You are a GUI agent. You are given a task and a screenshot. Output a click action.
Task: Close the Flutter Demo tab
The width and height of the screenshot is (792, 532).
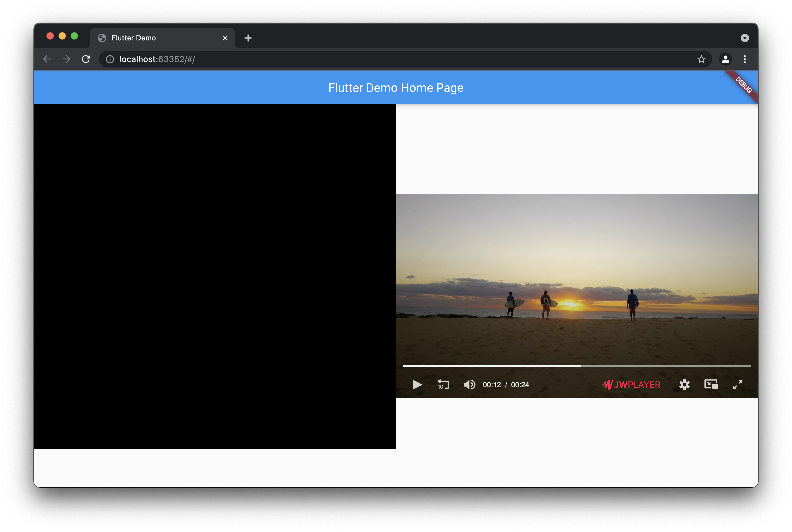[x=225, y=38]
